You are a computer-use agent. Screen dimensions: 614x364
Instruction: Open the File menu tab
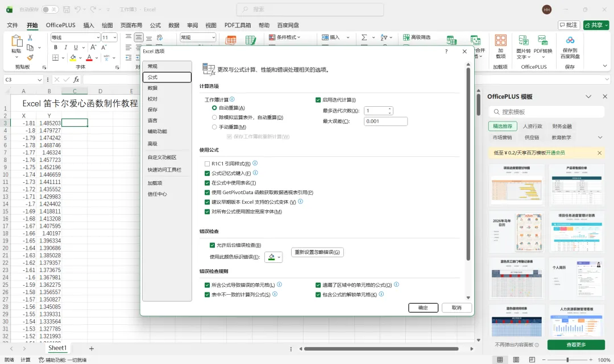tap(13, 25)
